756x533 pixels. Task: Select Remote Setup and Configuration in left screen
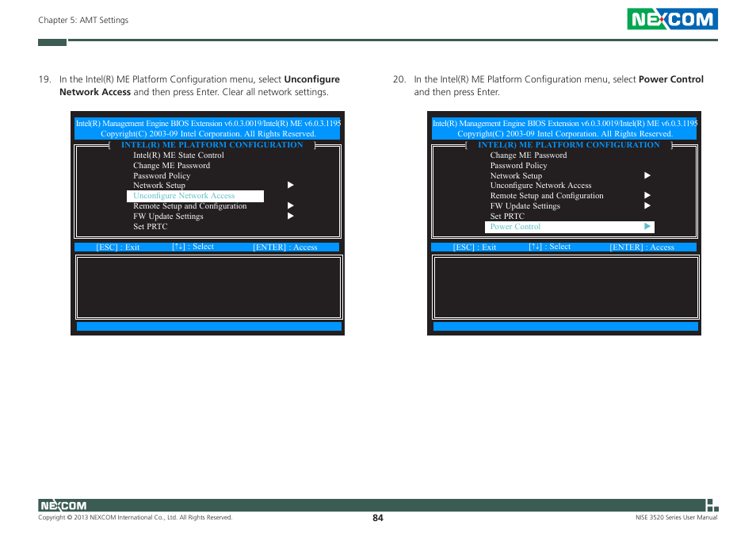tap(190, 206)
